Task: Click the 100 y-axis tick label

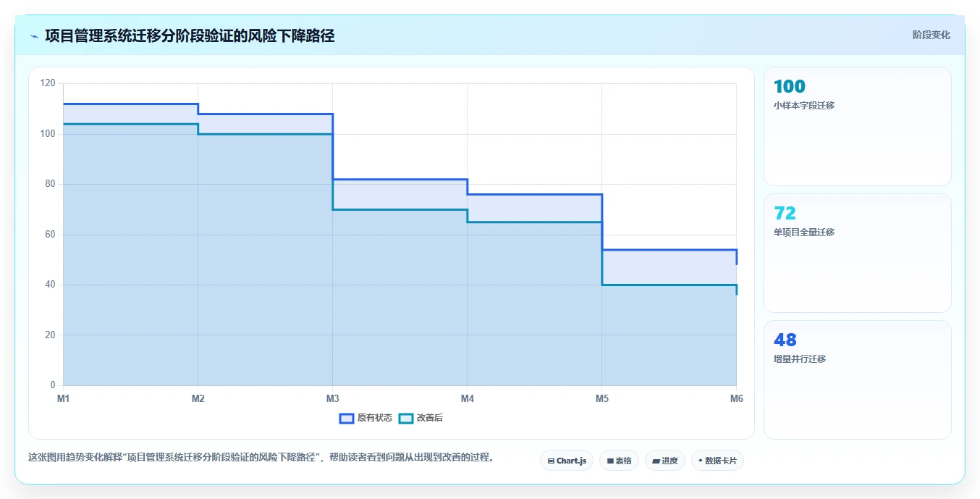Action: coord(48,134)
